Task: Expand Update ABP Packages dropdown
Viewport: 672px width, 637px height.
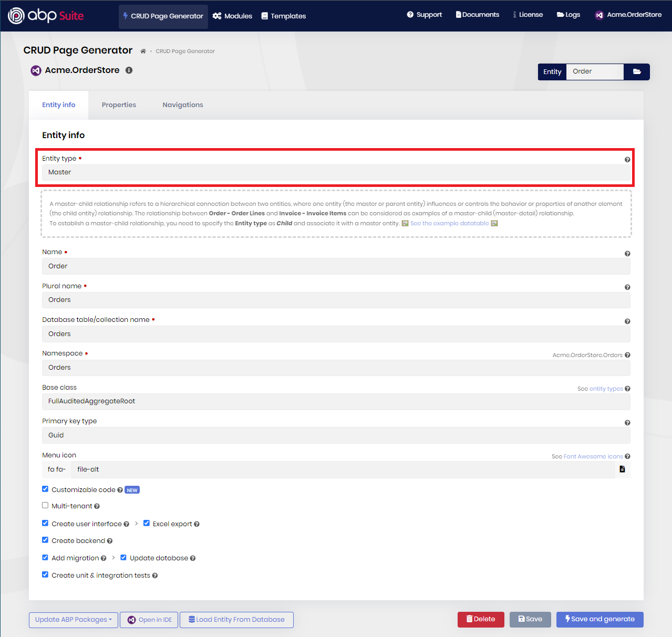Action: click(73, 620)
